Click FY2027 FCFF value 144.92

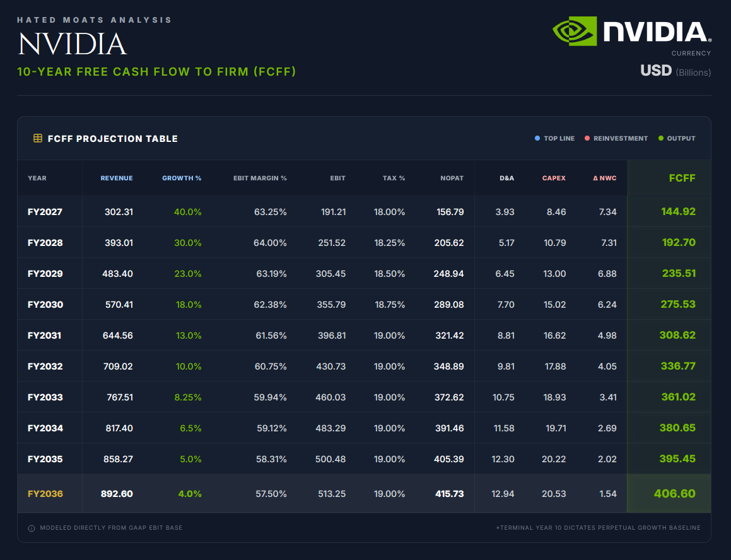tap(678, 212)
